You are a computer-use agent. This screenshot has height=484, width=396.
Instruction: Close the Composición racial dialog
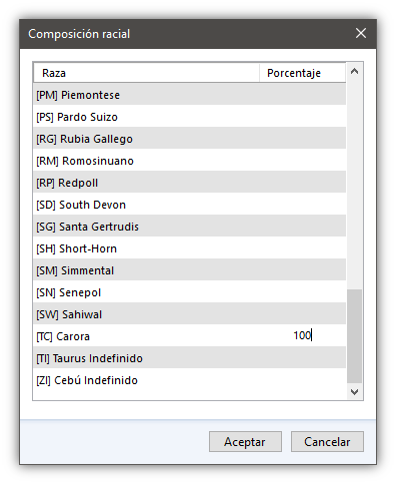361,33
